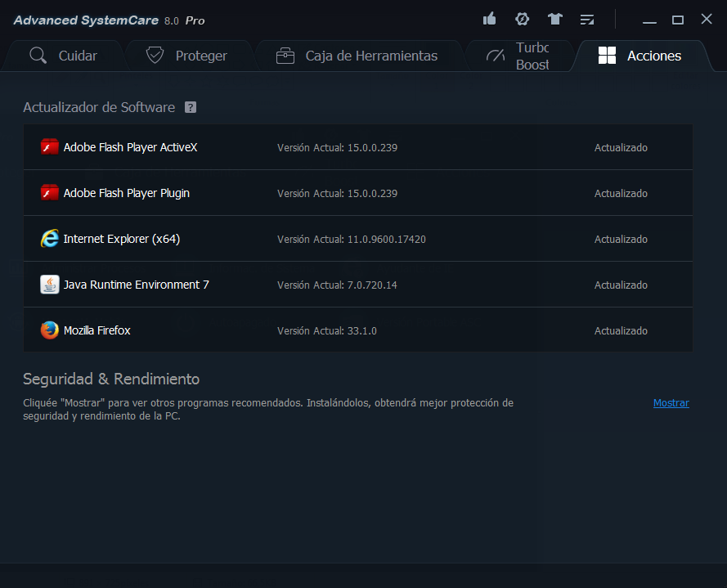Click the Java Runtime Environment icon
727x588 pixels.
(x=50, y=285)
